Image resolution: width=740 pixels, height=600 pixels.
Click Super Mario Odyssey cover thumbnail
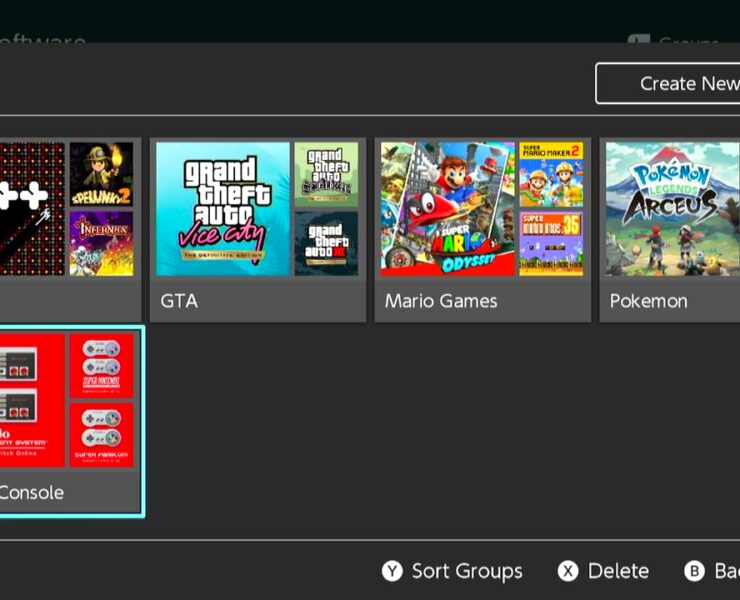click(447, 209)
